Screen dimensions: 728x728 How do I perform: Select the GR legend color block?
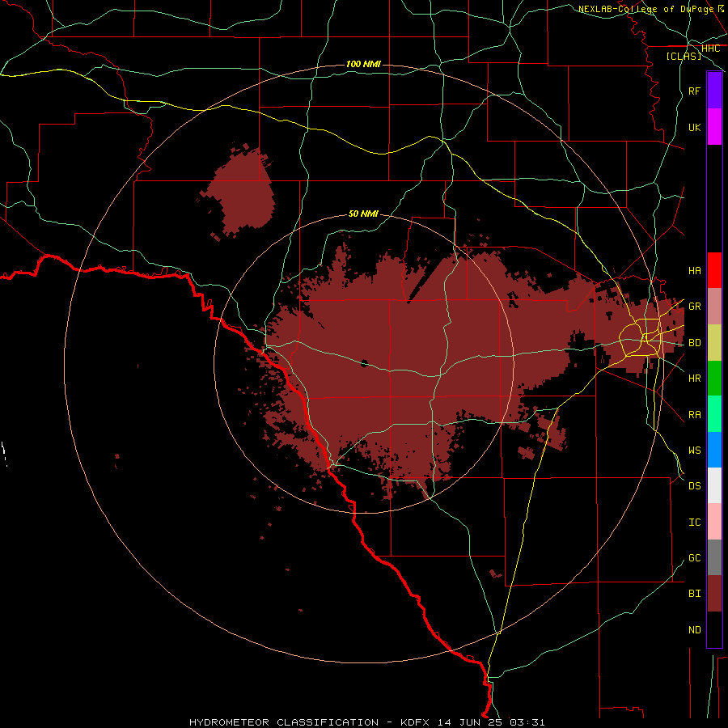[714, 306]
